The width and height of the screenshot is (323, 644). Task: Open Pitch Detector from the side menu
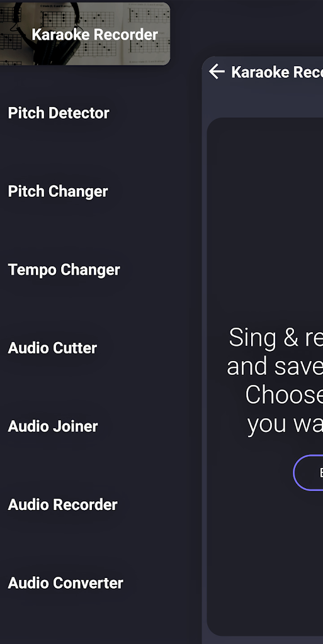(x=59, y=113)
